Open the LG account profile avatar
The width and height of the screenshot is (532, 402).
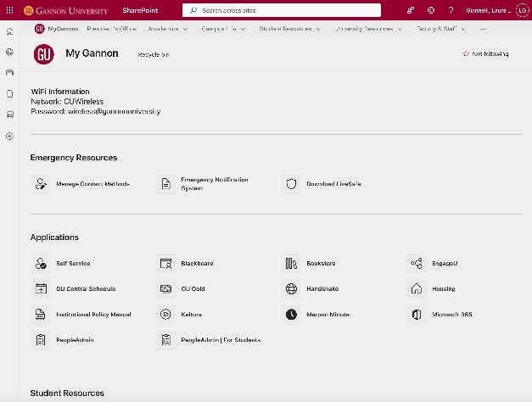522,10
